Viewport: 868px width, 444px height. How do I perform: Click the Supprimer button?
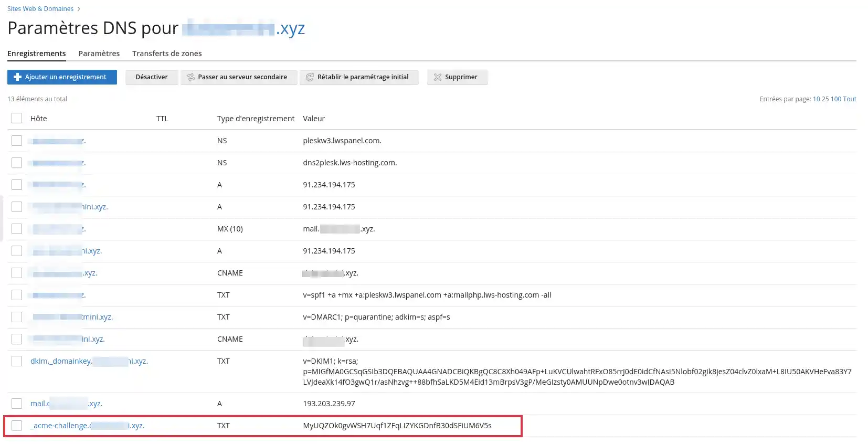pyautogui.click(x=457, y=77)
